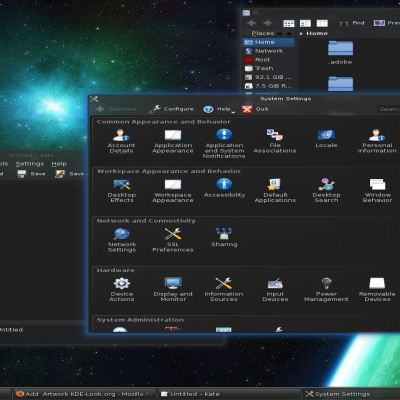Screen dimensions: 400x400
Task: Open SSL Preferences module
Action: point(173,240)
